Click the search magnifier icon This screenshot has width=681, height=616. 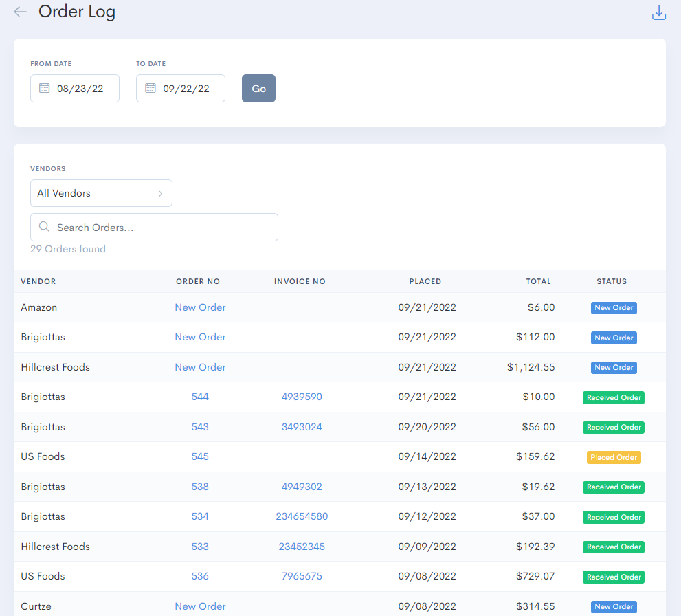click(x=44, y=228)
